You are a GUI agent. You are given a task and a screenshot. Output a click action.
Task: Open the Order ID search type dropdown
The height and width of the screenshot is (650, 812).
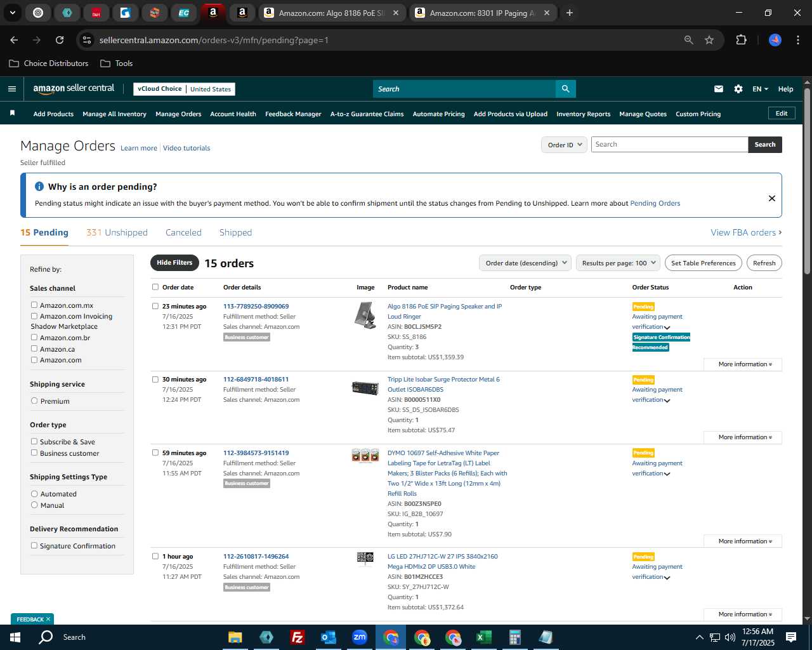pos(564,145)
